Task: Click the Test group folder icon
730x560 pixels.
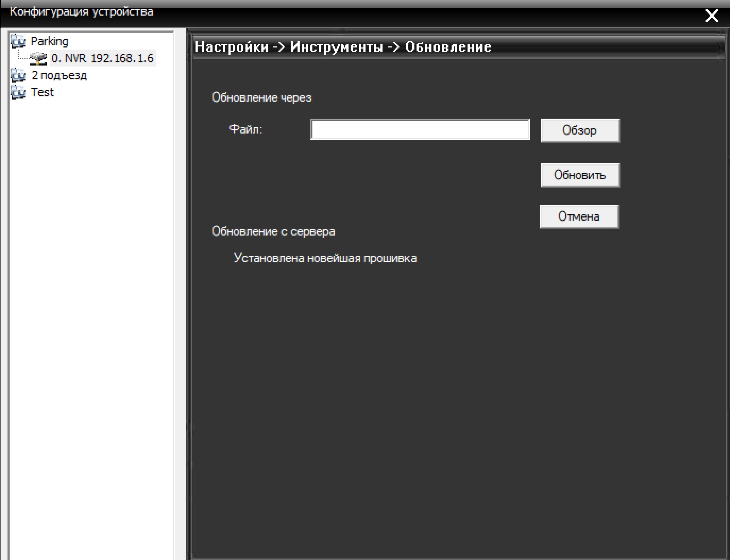Action: (x=18, y=92)
